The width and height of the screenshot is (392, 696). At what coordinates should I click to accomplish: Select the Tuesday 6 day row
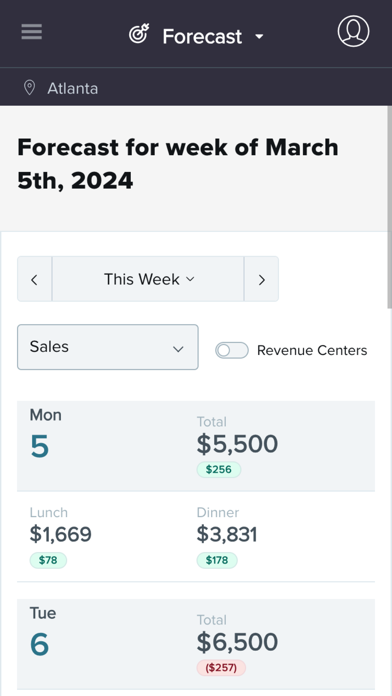point(196,644)
